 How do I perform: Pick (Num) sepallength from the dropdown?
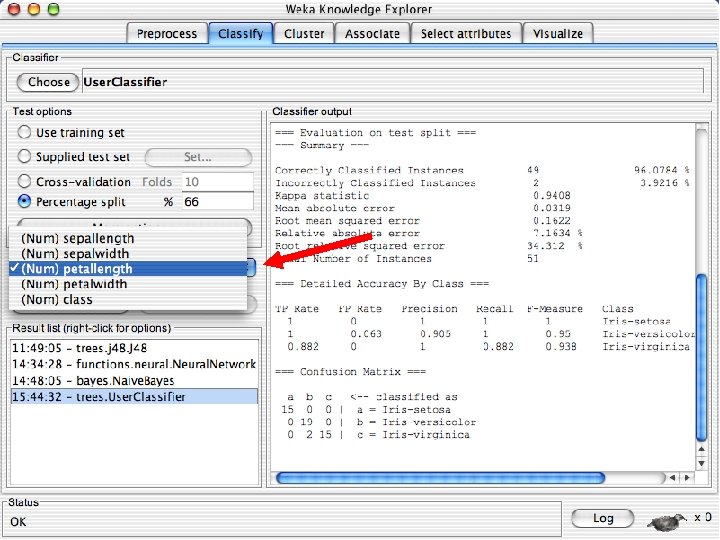click(128, 238)
